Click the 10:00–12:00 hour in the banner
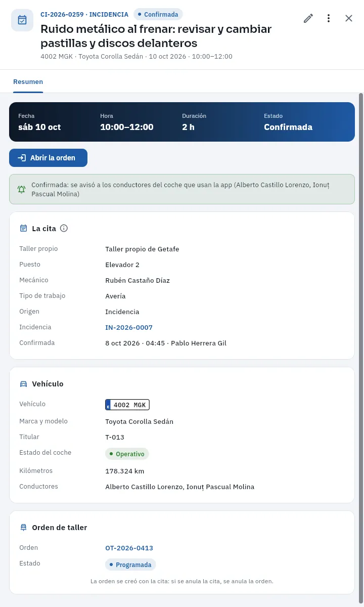This screenshot has height=607, width=364. [x=127, y=127]
